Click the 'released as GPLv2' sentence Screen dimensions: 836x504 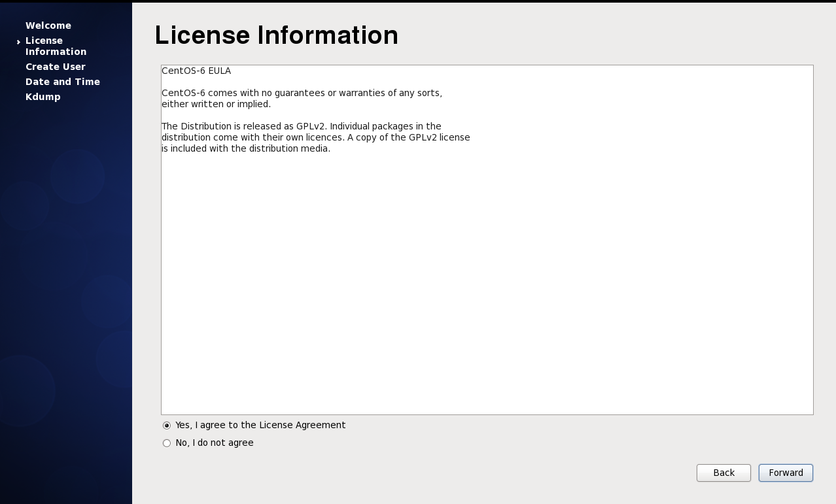[x=301, y=126]
